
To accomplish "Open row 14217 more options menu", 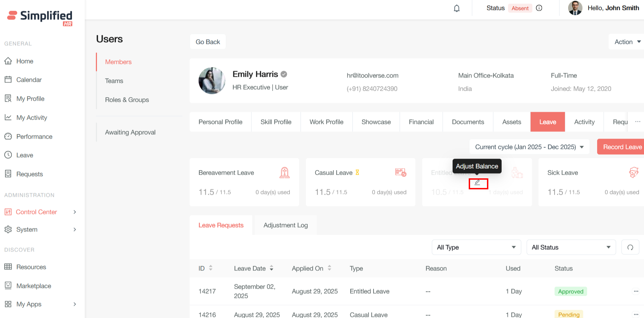I will (x=636, y=291).
